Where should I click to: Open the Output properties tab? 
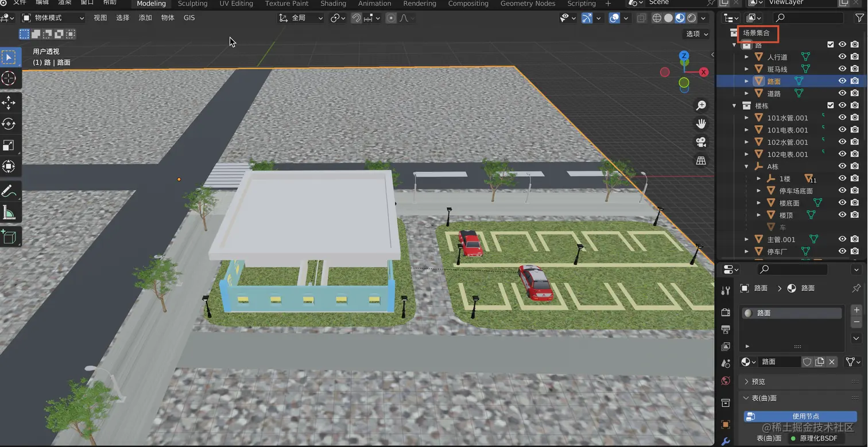point(726,329)
